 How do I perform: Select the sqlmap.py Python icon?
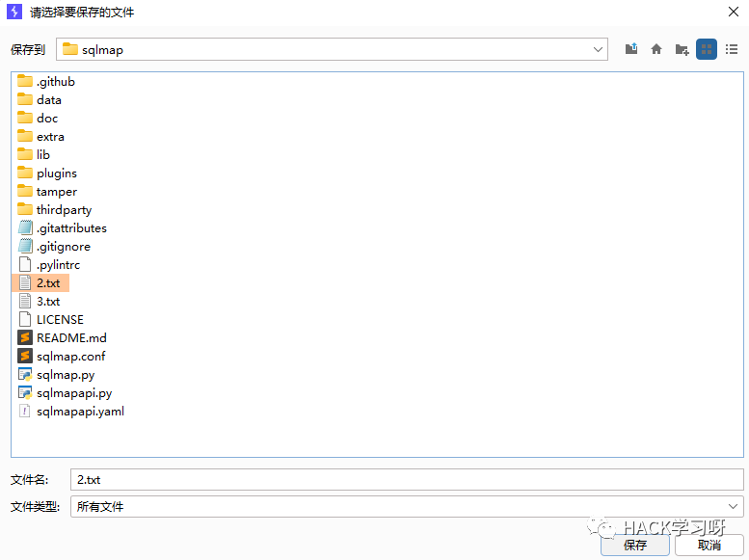tap(25, 374)
